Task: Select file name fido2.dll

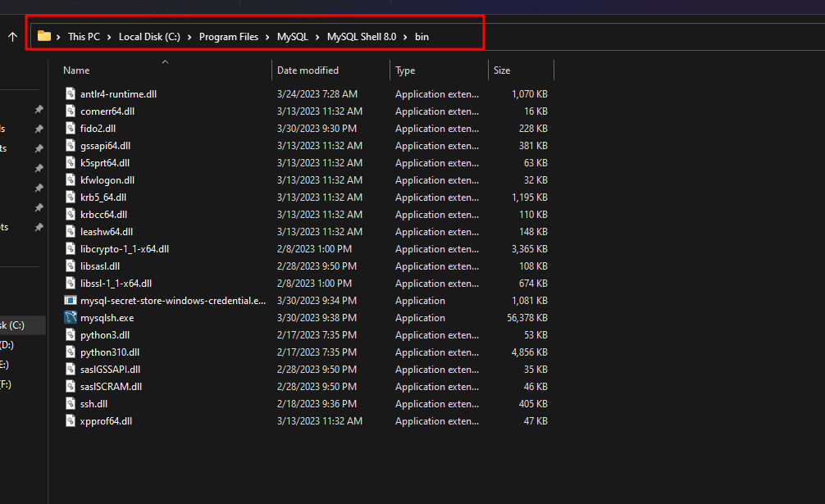Action: pyautogui.click(x=98, y=128)
